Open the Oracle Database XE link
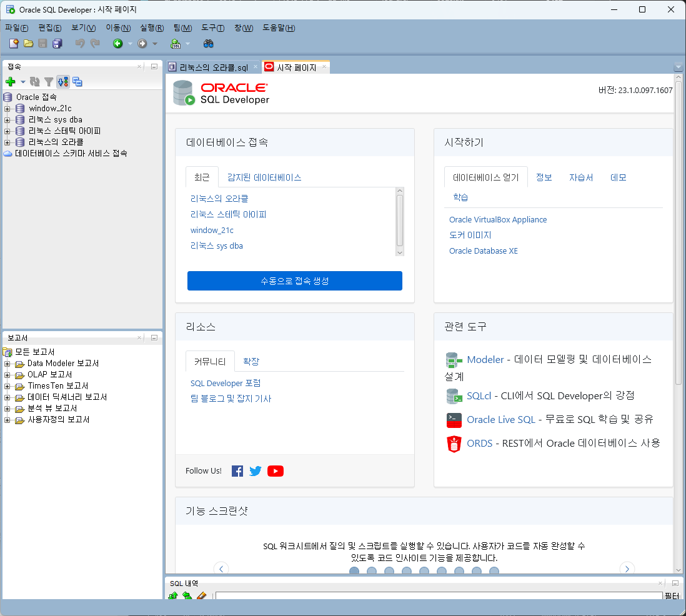This screenshot has height=616, width=686. coord(484,251)
